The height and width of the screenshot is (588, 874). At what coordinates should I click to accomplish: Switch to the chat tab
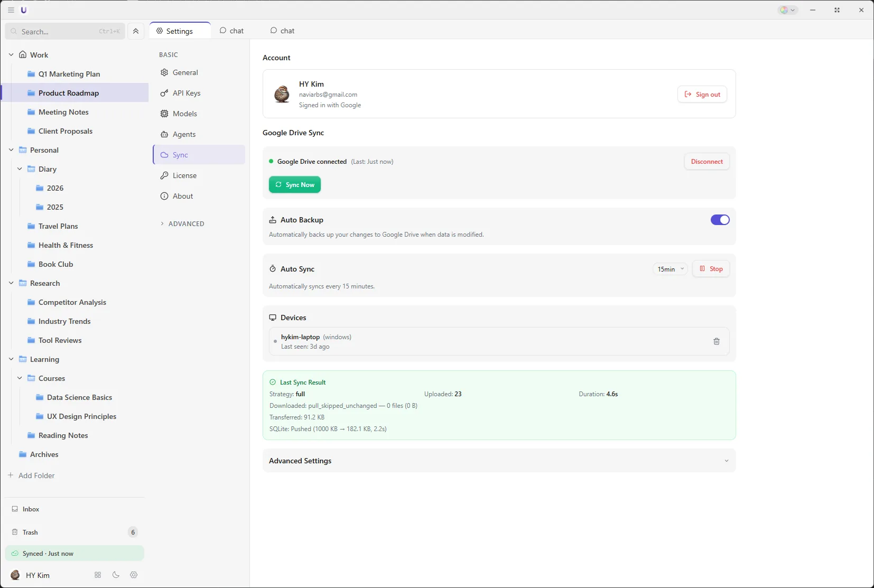coord(233,31)
